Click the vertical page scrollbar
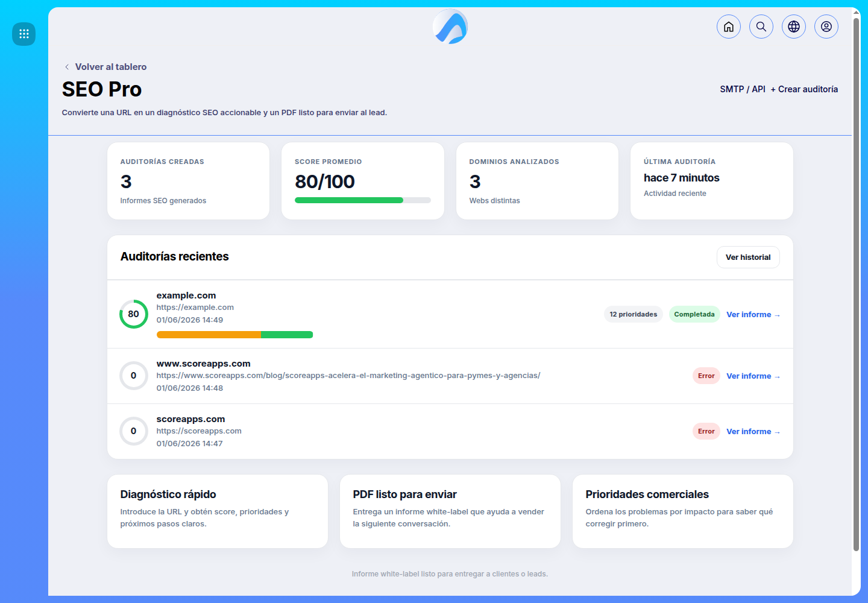The width and height of the screenshot is (868, 603). tap(856, 283)
